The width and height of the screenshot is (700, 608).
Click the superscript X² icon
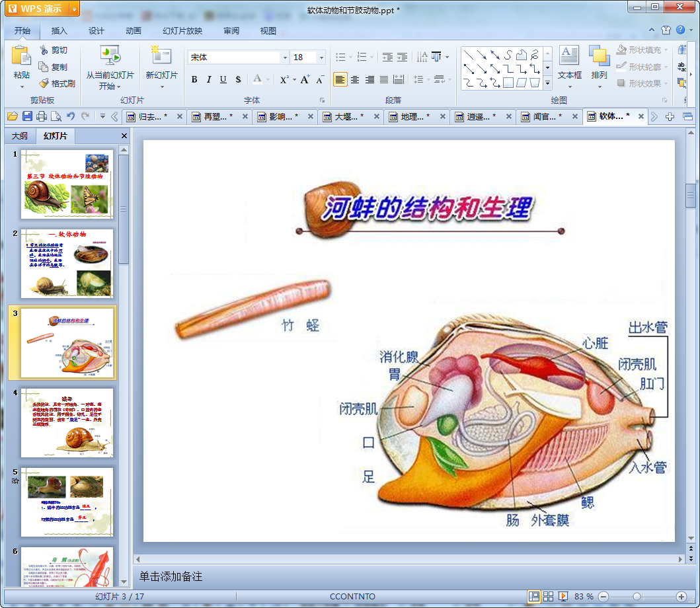284,79
